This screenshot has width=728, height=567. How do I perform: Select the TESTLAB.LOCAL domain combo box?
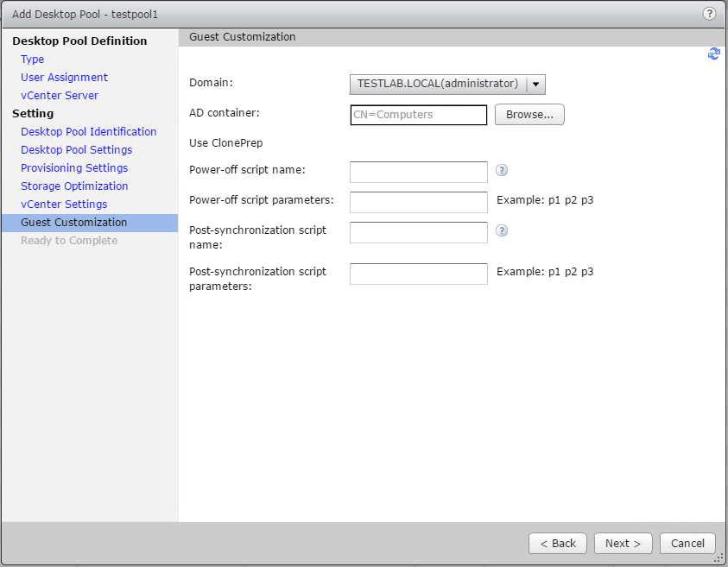[438, 84]
